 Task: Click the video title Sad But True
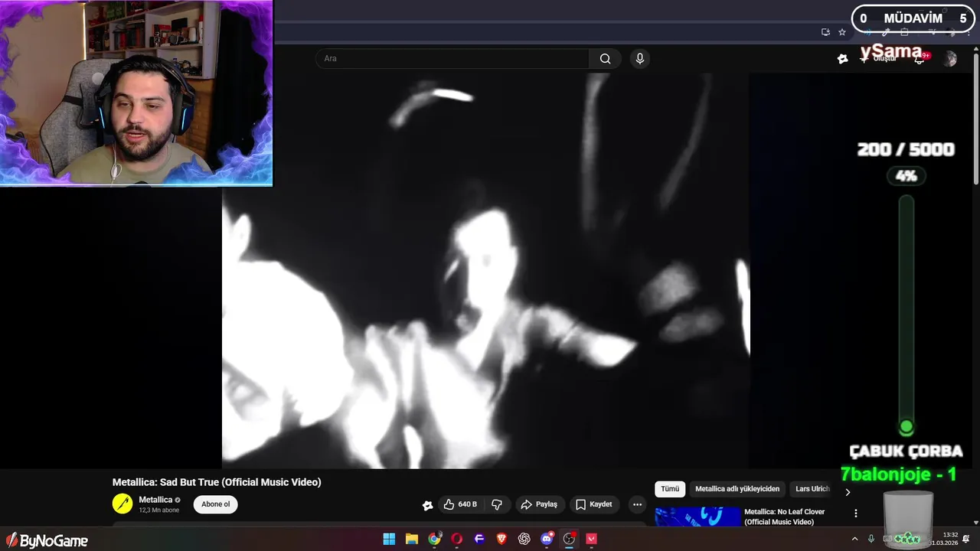click(217, 482)
